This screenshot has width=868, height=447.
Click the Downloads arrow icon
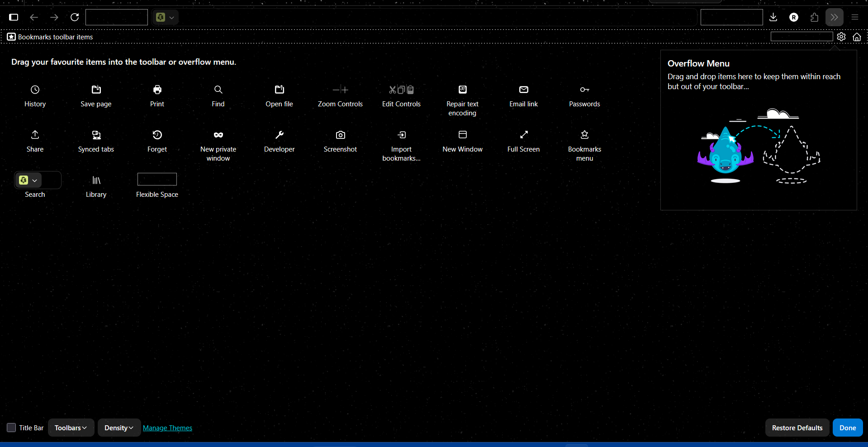click(773, 17)
